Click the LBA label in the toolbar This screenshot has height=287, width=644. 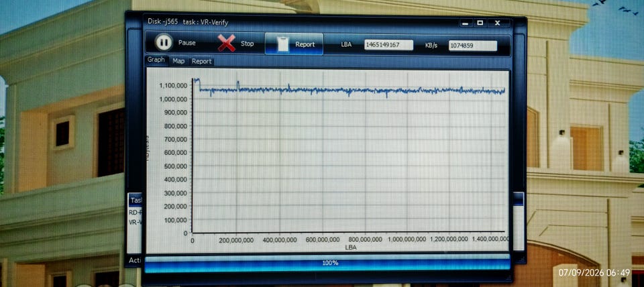pos(346,44)
